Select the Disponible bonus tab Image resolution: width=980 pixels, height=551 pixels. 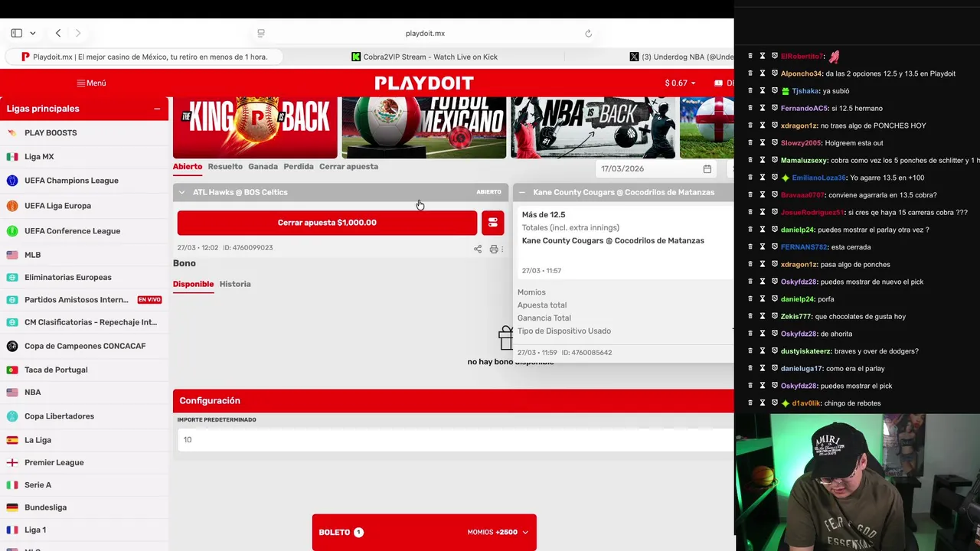(193, 284)
